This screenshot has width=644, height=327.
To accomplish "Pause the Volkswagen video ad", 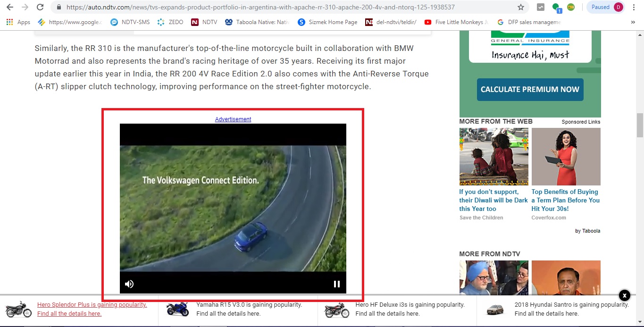I will point(337,284).
